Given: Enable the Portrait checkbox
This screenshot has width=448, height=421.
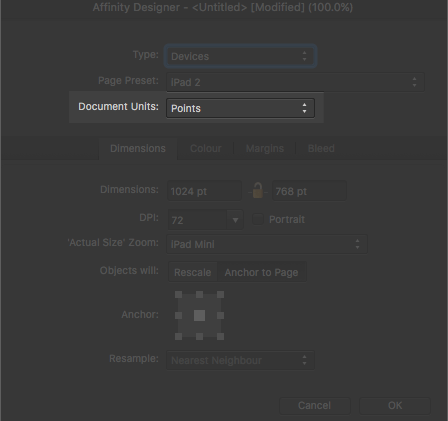Looking at the screenshot, I should [x=258, y=219].
